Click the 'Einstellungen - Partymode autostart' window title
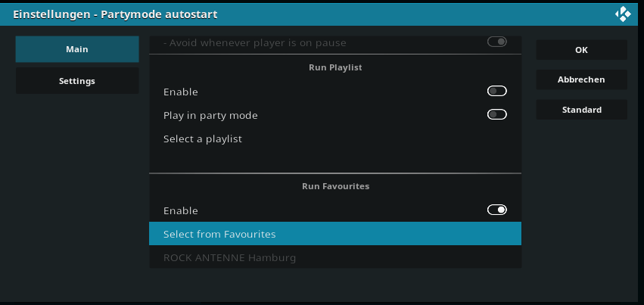Viewport: 644px width, 305px height. tap(115, 14)
